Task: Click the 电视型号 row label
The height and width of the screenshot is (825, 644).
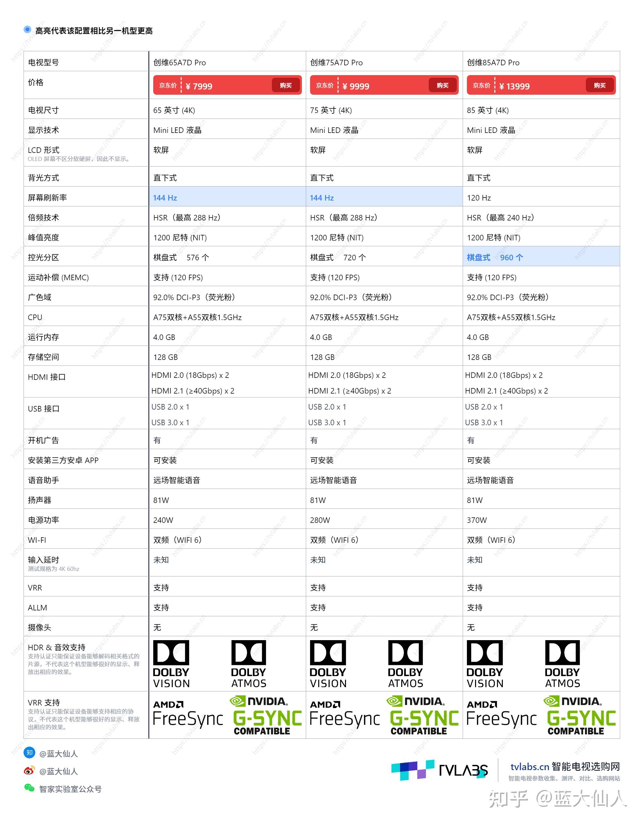Action: pos(43,62)
